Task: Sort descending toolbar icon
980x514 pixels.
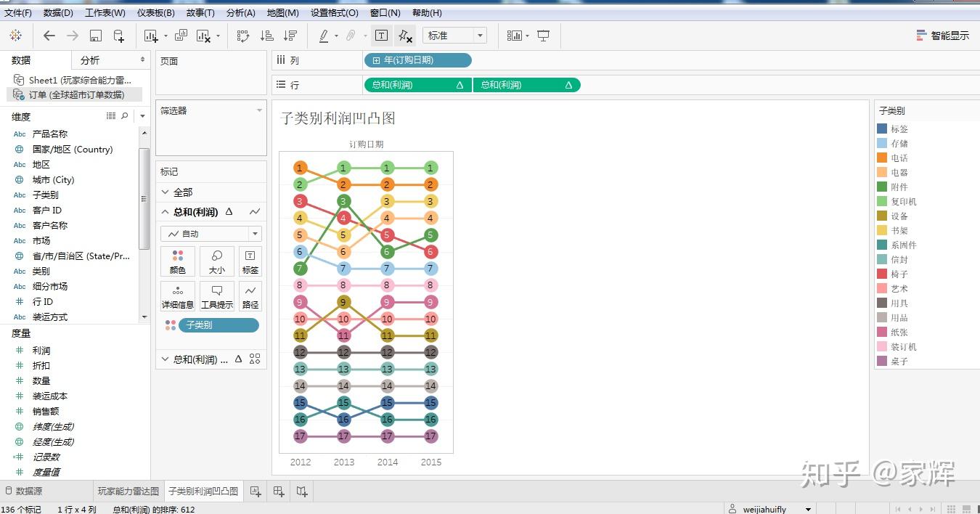Action: pyautogui.click(x=290, y=36)
